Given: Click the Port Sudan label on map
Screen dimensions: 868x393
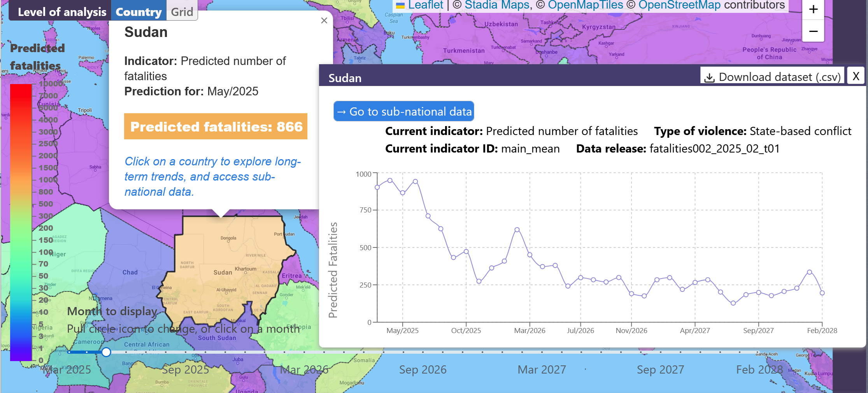Looking at the screenshot, I should [x=284, y=234].
